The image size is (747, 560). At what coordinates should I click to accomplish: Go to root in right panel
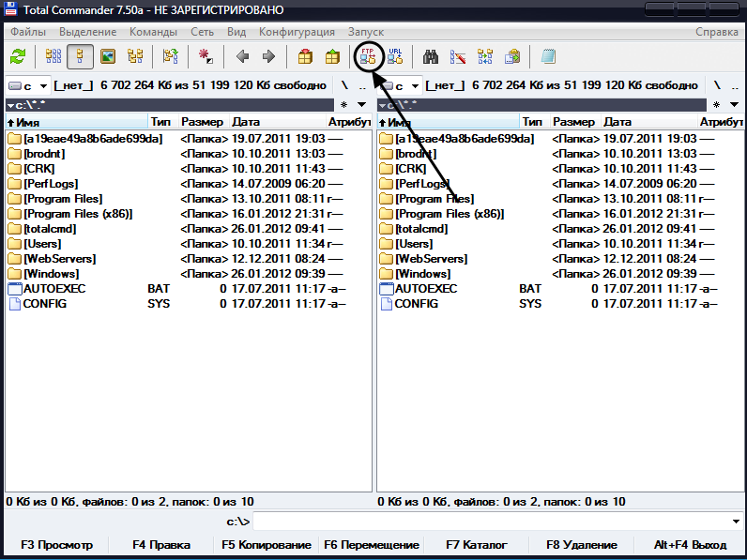(717, 85)
